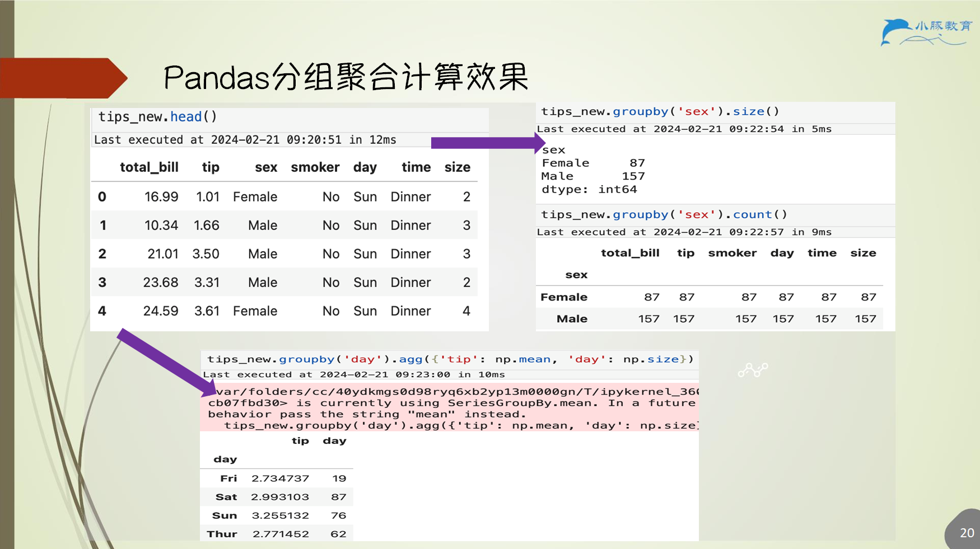
Task: Click Male total_bill count 157 in count() table
Action: pyautogui.click(x=648, y=319)
